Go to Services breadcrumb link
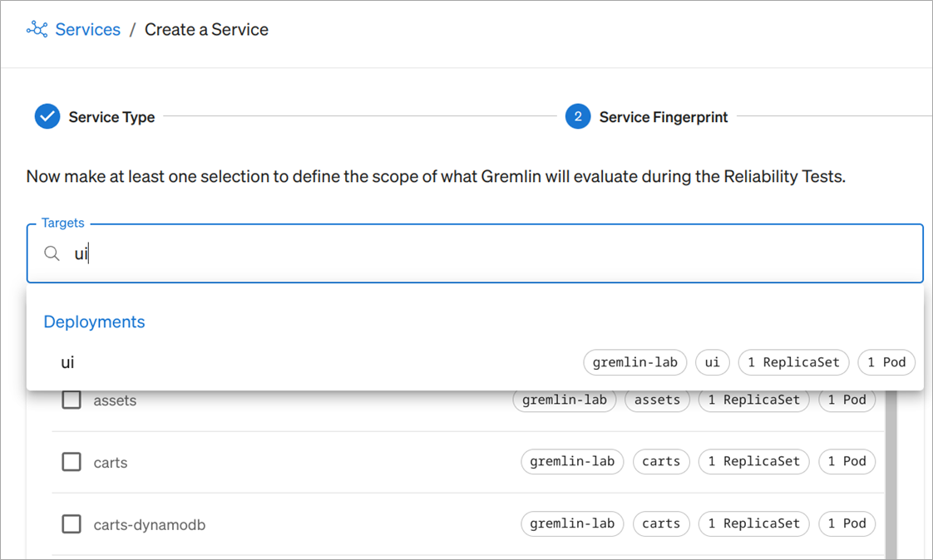The image size is (933, 560). coord(87,30)
